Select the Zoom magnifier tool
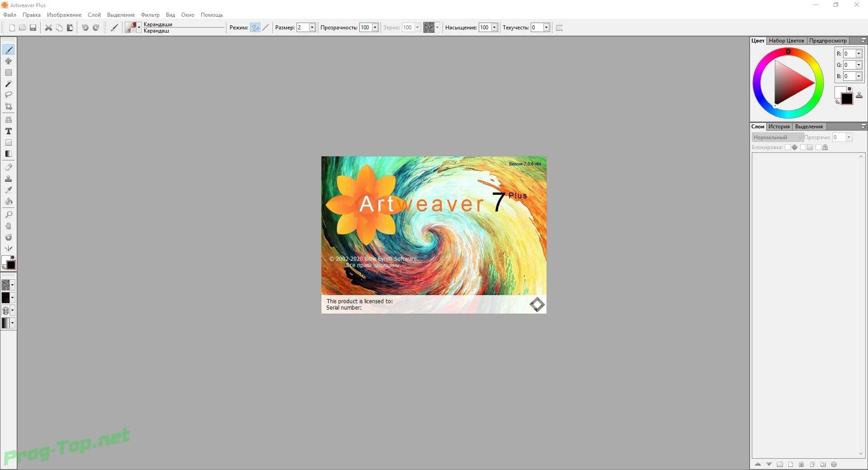Screen dimensions: 868x470 click(x=9, y=215)
